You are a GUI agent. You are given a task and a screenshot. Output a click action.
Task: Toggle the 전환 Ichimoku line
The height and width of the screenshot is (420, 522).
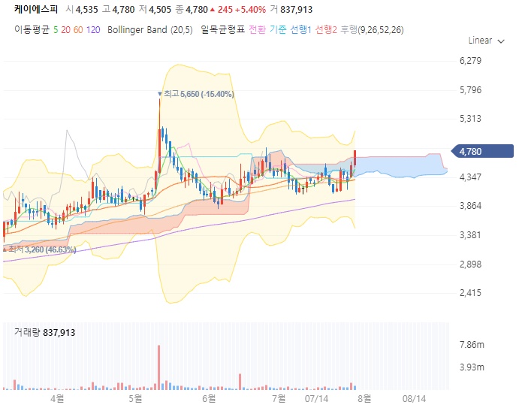(x=257, y=30)
